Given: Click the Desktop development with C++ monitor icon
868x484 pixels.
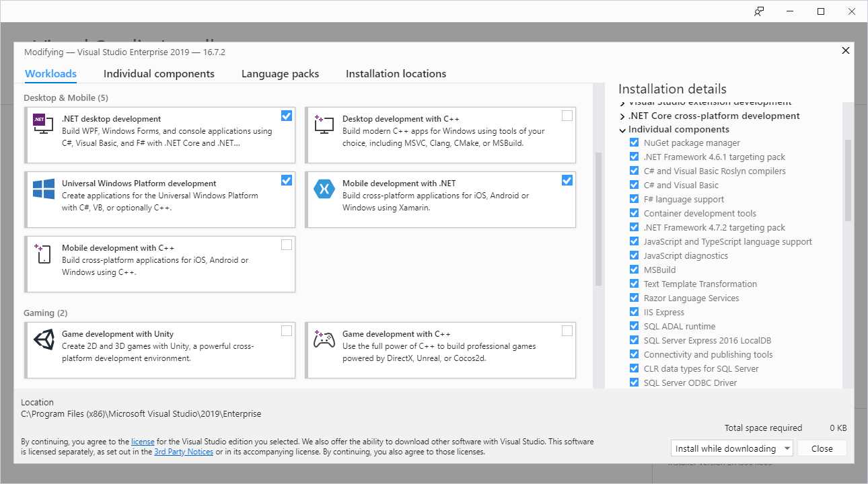Looking at the screenshot, I should coord(323,124).
